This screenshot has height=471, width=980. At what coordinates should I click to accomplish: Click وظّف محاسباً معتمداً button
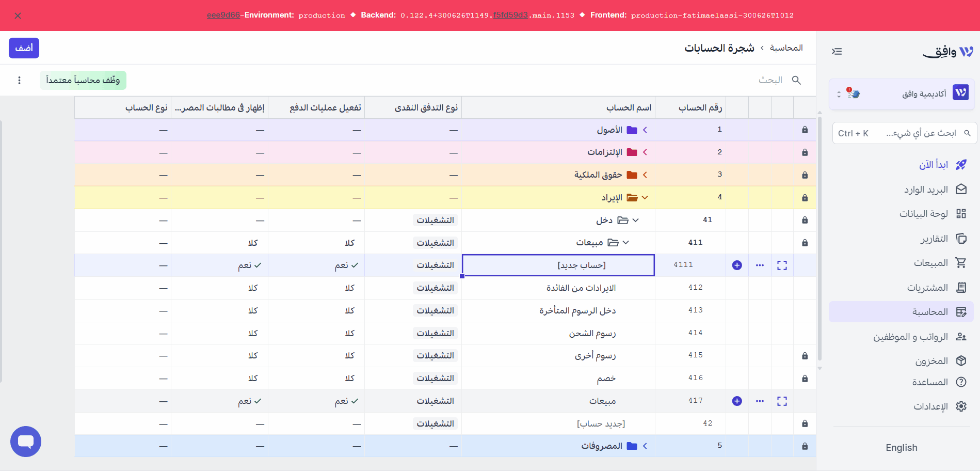[x=83, y=80]
